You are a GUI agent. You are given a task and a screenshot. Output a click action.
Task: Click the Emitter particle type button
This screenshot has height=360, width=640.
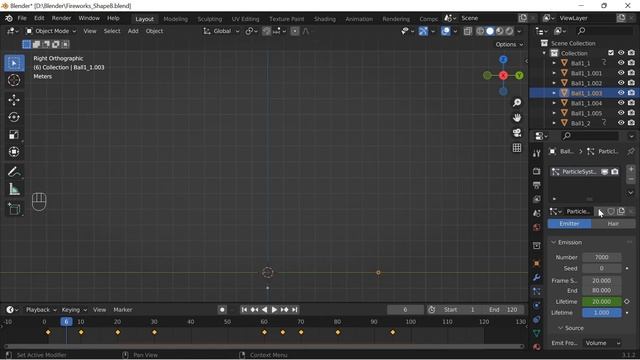pos(569,224)
